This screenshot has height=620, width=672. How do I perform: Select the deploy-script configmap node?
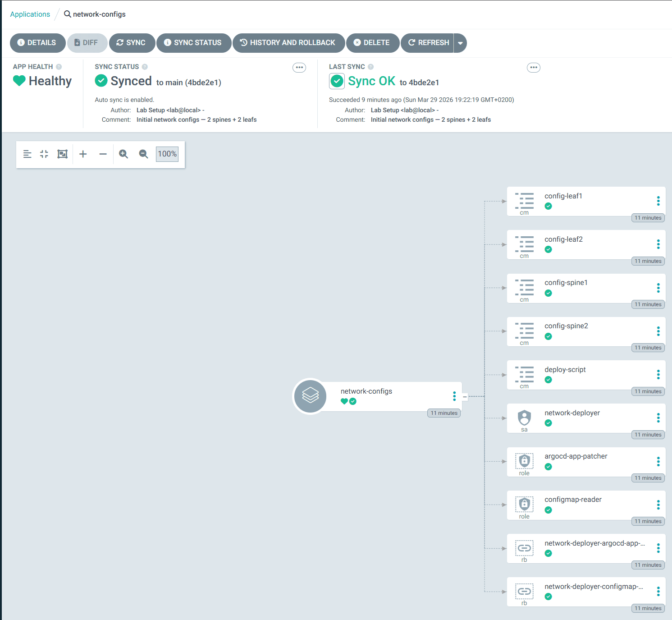[x=565, y=370]
